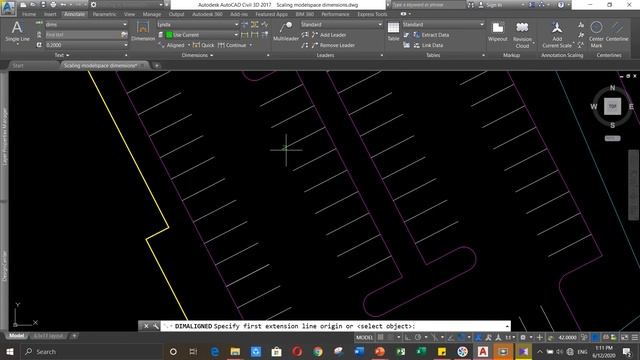
Task: Click the customization wrench icon on command line
Action: (156, 326)
